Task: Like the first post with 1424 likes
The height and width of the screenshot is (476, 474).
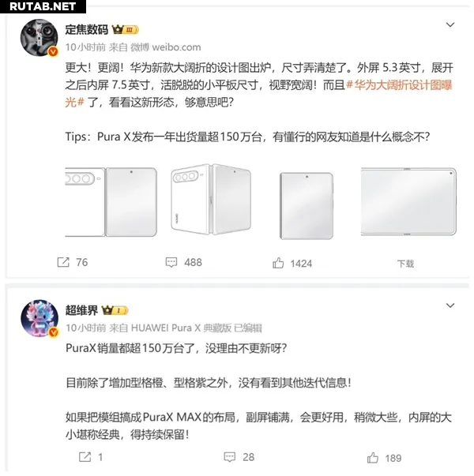Action: tap(278, 263)
